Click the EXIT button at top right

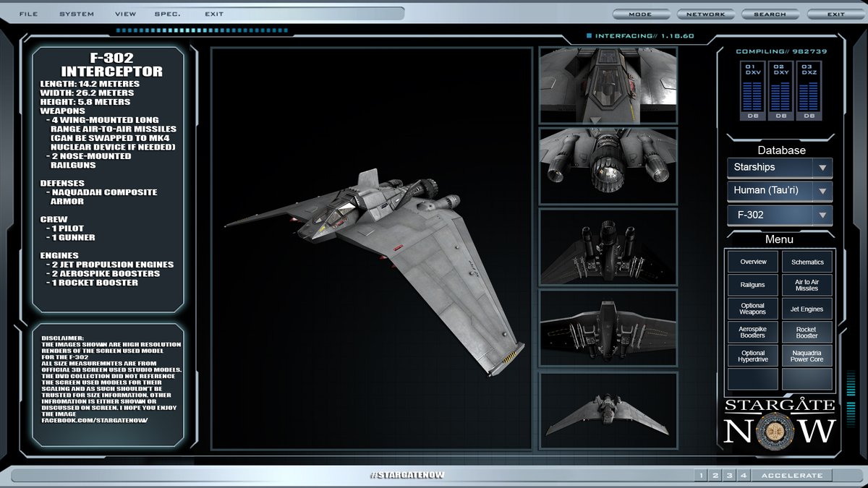point(835,14)
